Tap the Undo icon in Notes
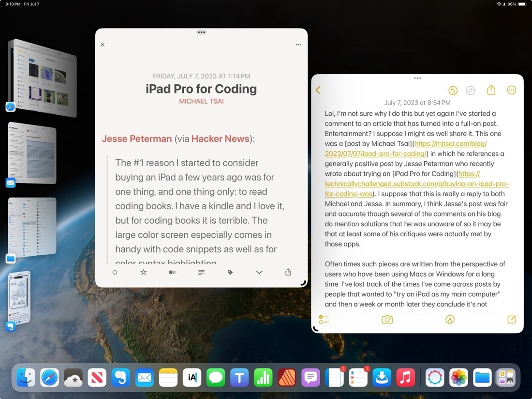 (453, 90)
